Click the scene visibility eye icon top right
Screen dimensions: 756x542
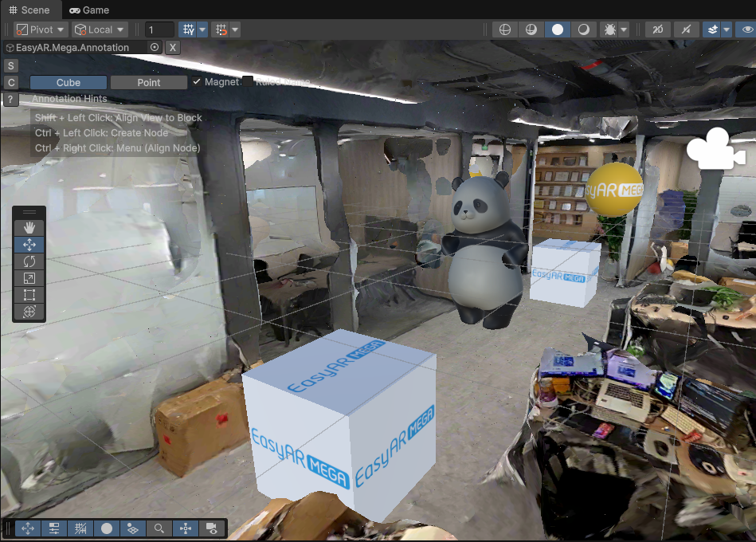[746, 29]
